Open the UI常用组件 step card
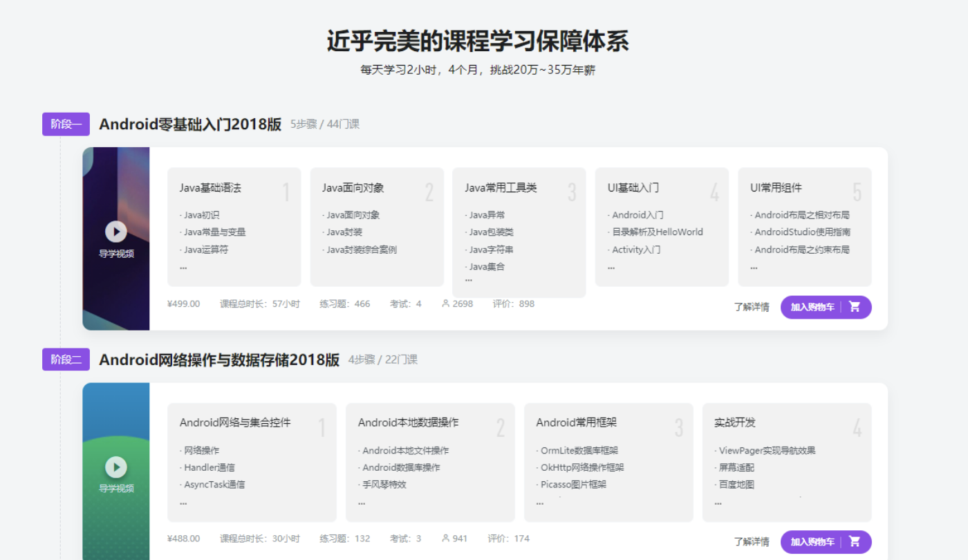The height and width of the screenshot is (560, 968). (805, 227)
